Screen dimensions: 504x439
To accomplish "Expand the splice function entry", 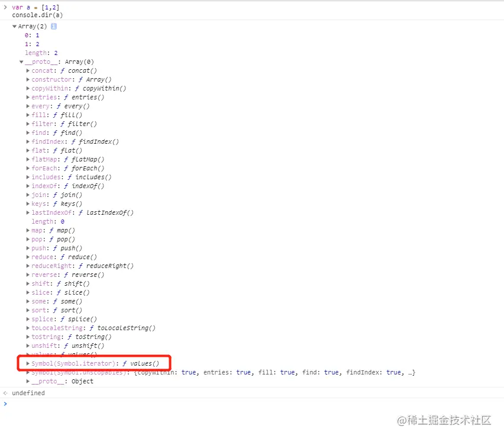I will [x=28, y=319].
